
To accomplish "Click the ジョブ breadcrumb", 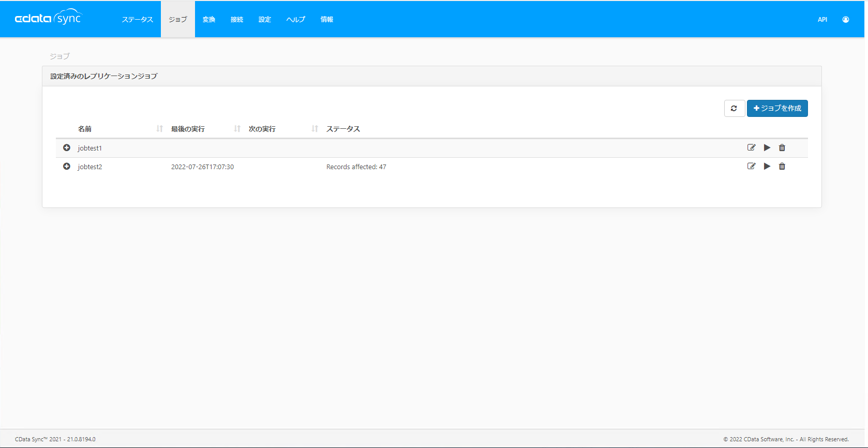I will 59,56.
